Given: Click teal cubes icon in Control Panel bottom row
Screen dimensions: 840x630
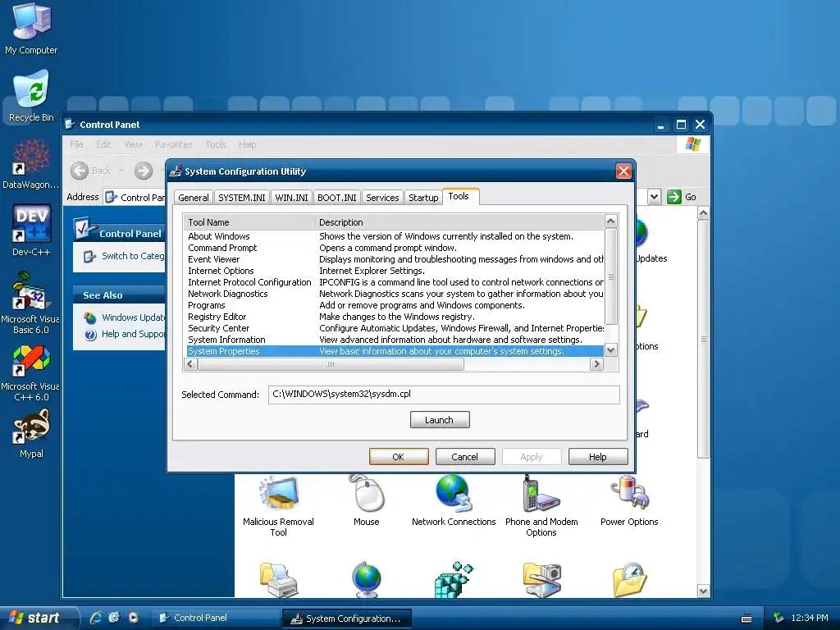Looking at the screenshot, I should click(x=454, y=580).
